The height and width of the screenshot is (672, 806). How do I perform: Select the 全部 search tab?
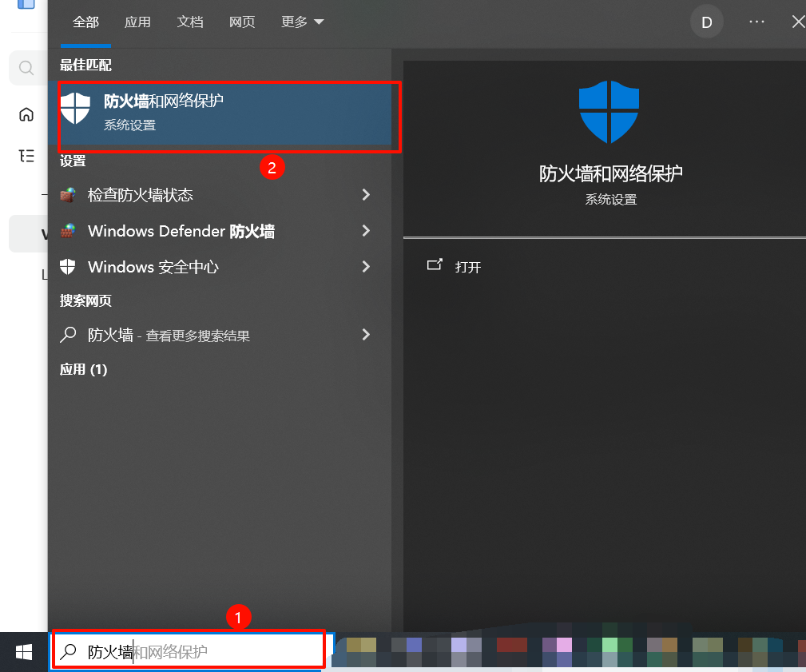coord(85,22)
